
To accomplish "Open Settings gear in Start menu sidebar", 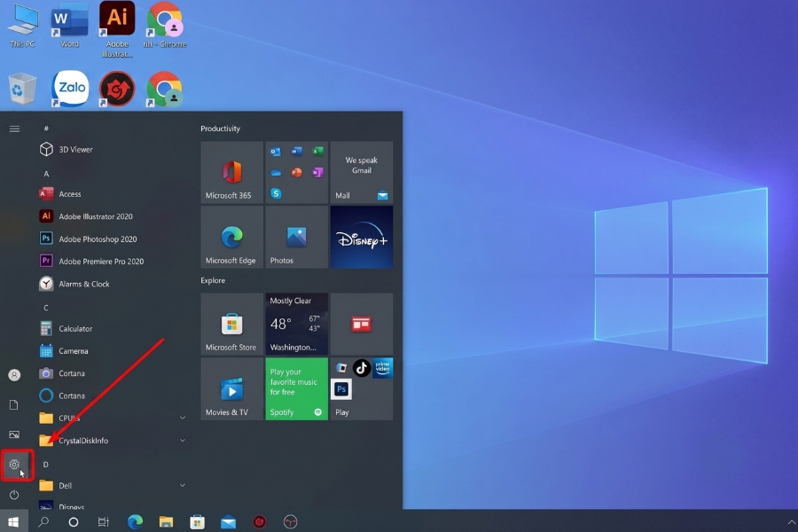I will pos(14,465).
